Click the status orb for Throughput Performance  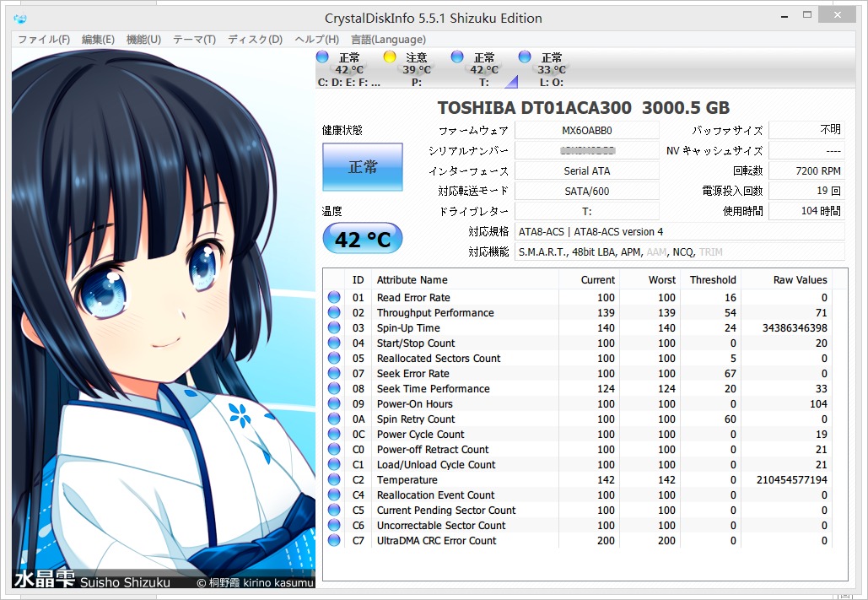(x=334, y=312)
